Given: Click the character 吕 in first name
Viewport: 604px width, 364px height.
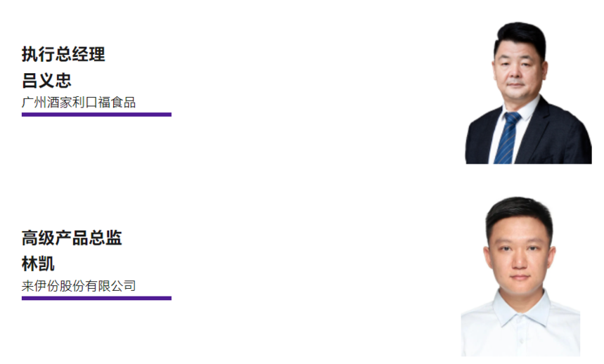Looking at the screenshot, I should pos(30,80).
